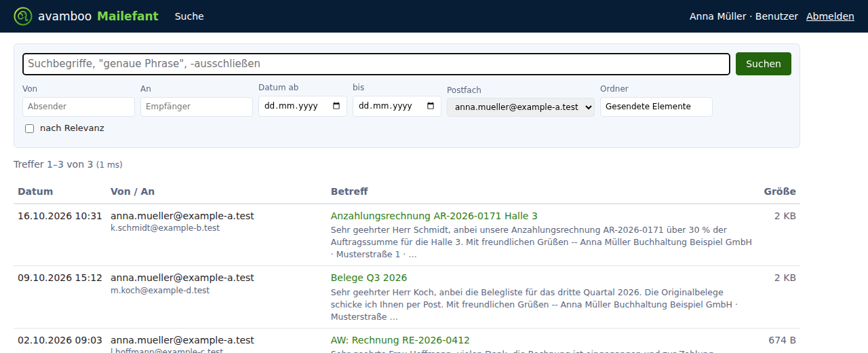Click the bis end date field
This screenshot has height=353, width=868.
(x=397, y=106)
